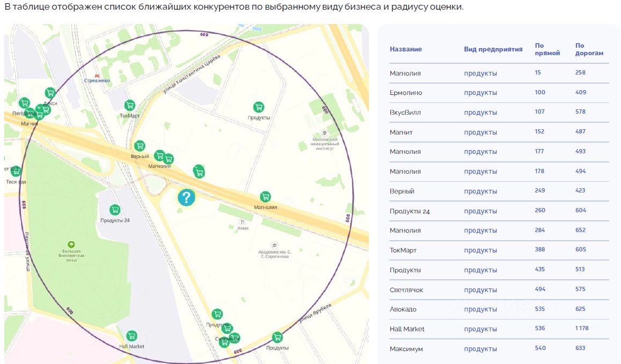The image size is (621, 364).
Task: Click the blue question mark location marker
Action: pyautogui.click(x=186, y=197)
